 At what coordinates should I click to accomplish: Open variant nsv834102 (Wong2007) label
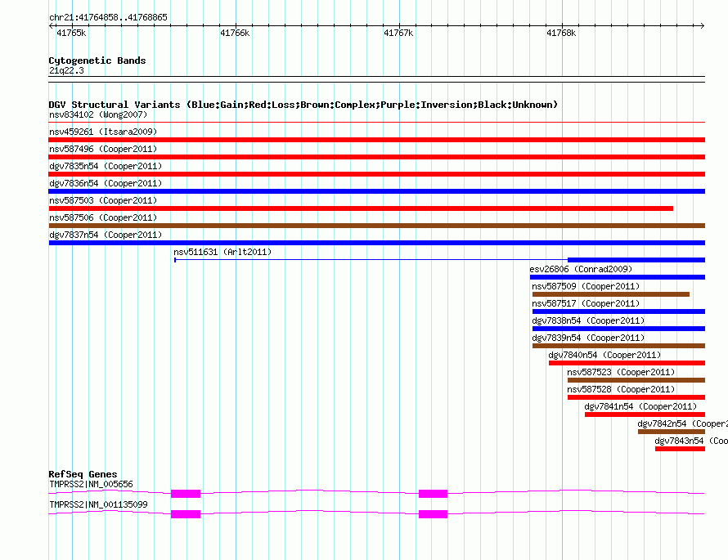coord(98,114)
